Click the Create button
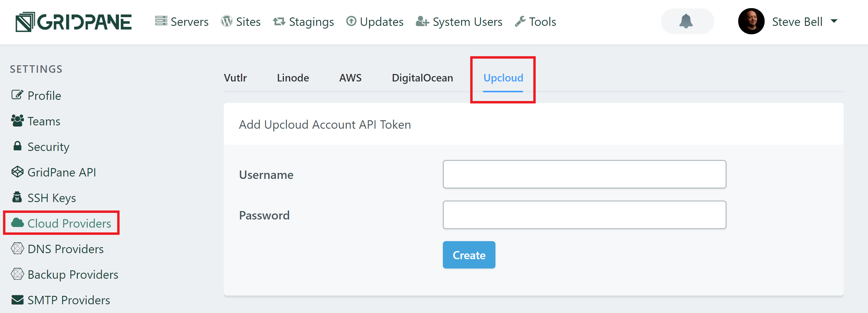Screen dimensions: 868x313 click(x=469, y=255)
